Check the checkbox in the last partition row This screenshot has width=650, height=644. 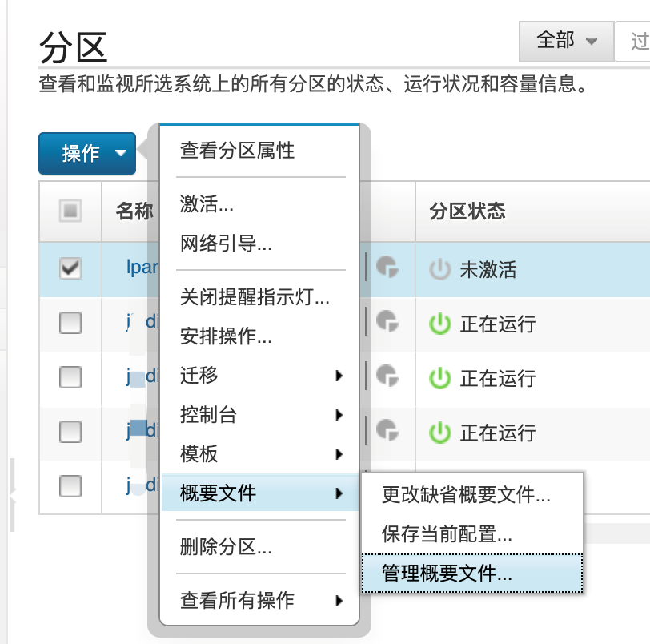pyautogui.click(x=70, y=485)
